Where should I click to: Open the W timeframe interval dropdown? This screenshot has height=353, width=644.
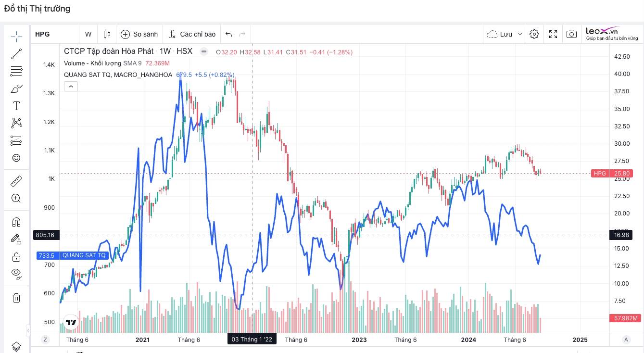[88, 34]
